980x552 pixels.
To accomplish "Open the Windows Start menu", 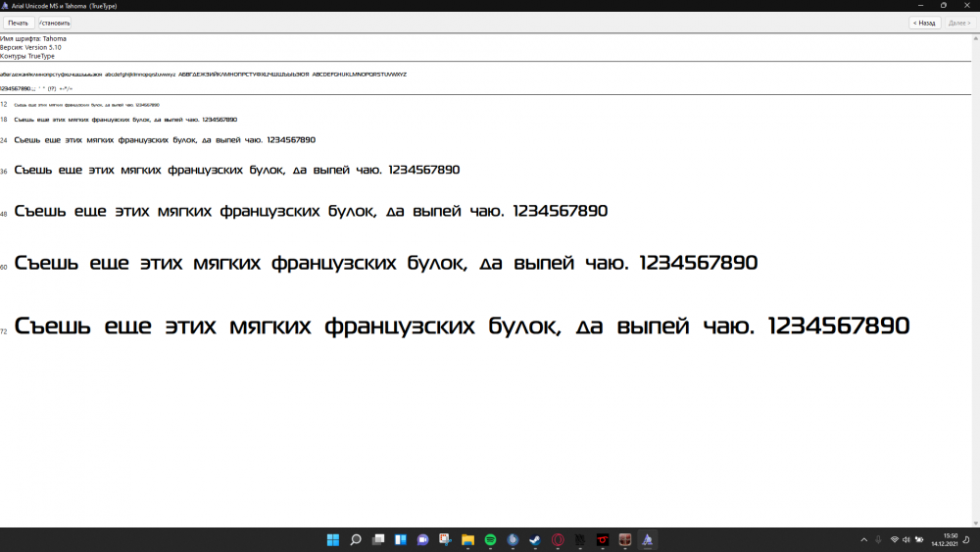I will point(332,539).
